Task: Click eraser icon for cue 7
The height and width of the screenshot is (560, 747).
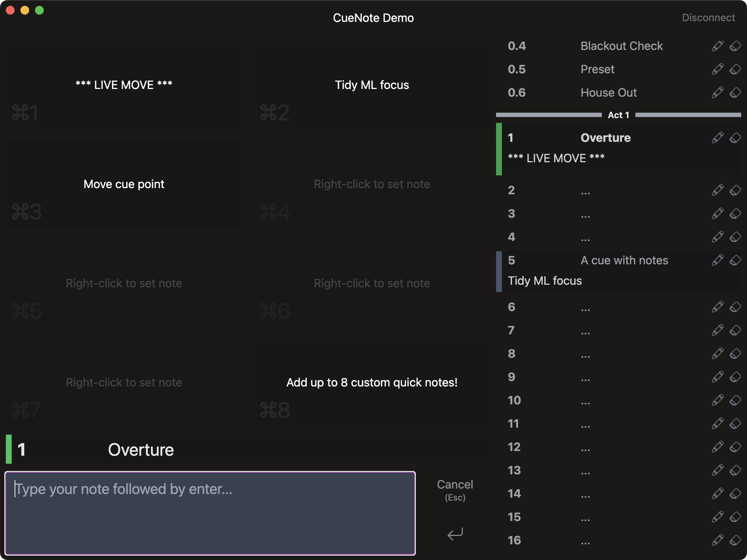Action: pos(735,330)
